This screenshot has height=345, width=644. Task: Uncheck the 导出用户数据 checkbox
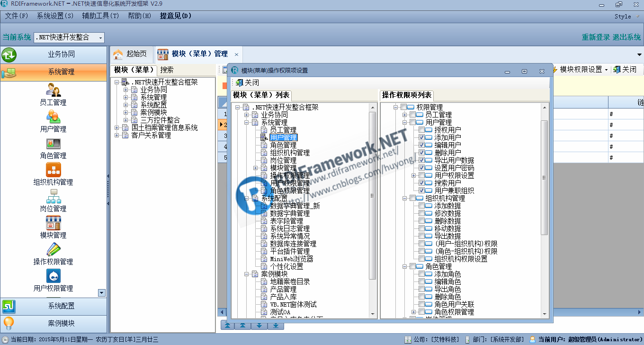[x=422, y=160]
